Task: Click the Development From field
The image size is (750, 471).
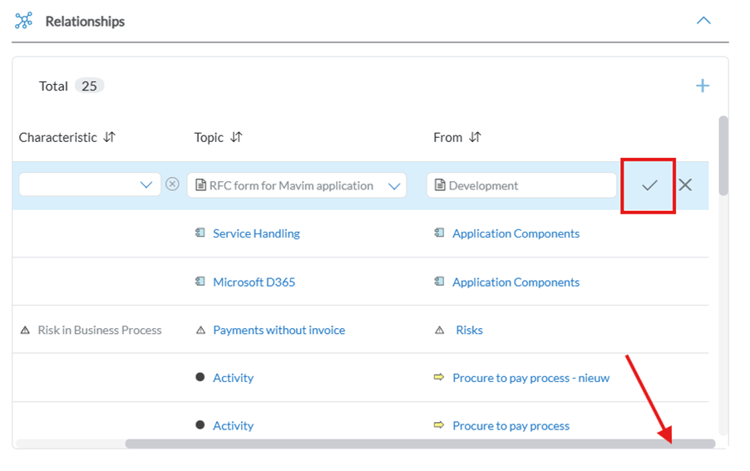Action: click(x=521, y=185)
